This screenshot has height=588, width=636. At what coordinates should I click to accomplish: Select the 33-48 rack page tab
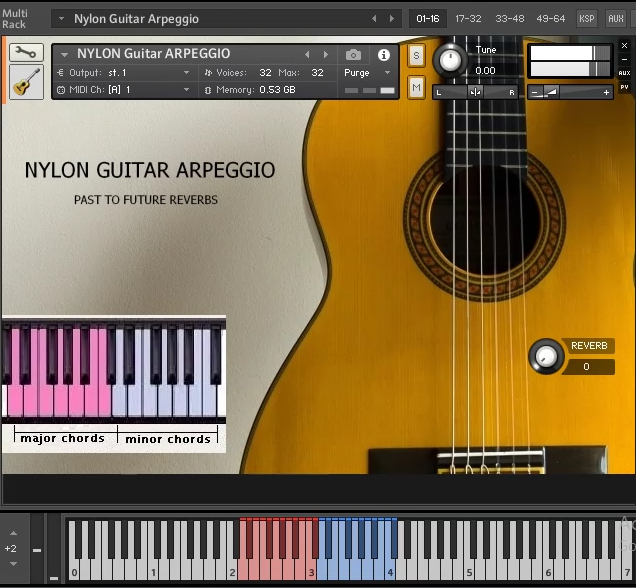click(509, 19)
